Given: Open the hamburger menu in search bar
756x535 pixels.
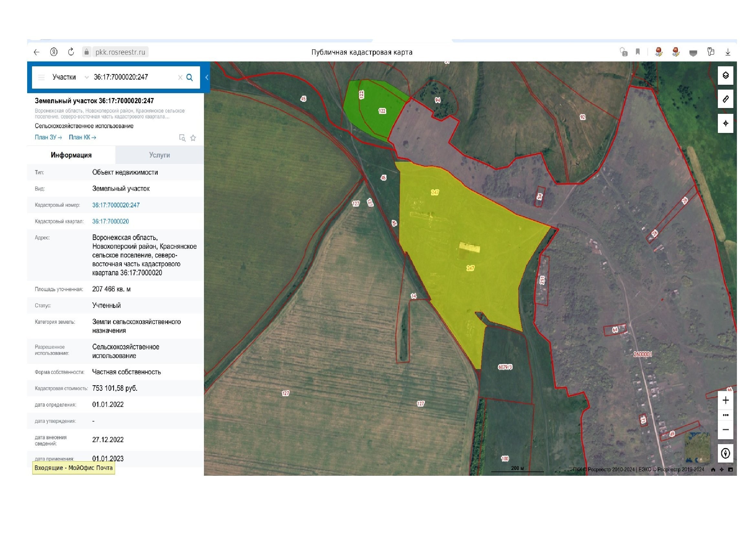Looking at the screenshot, I should coord(41,77).
